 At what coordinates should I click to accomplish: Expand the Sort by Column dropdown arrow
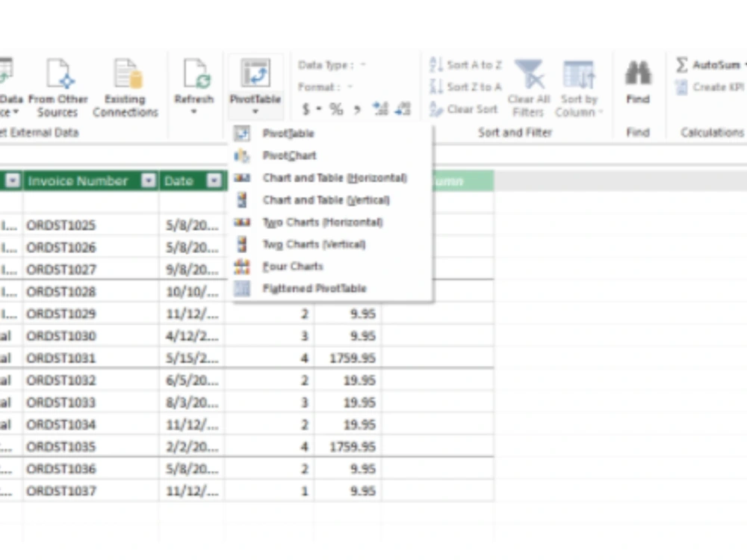[601, 113]
